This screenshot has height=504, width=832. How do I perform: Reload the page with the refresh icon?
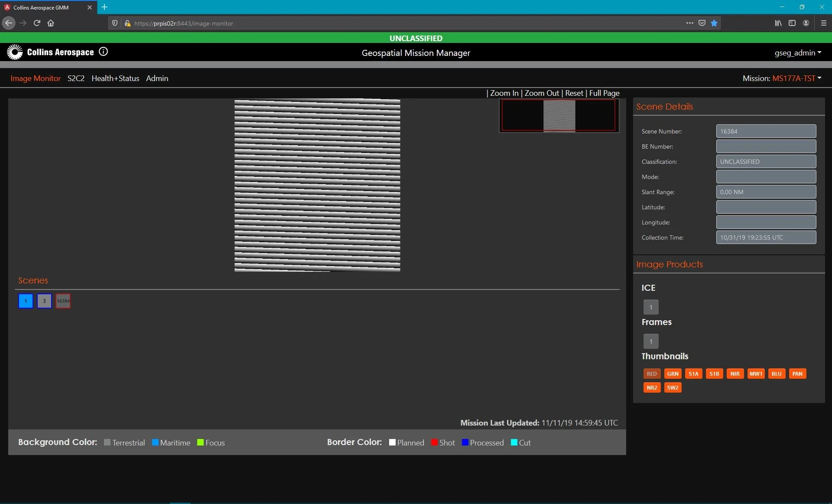(x=37, y=23)
